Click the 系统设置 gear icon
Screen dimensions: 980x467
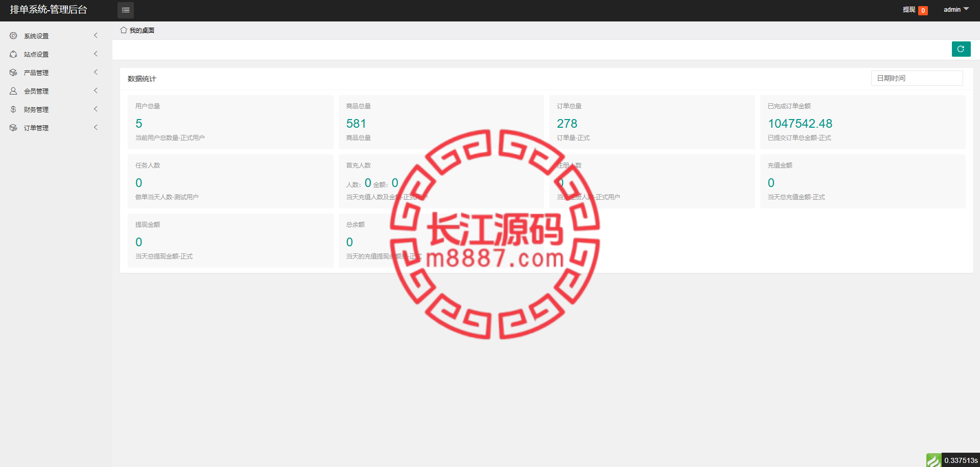(13, 36)
